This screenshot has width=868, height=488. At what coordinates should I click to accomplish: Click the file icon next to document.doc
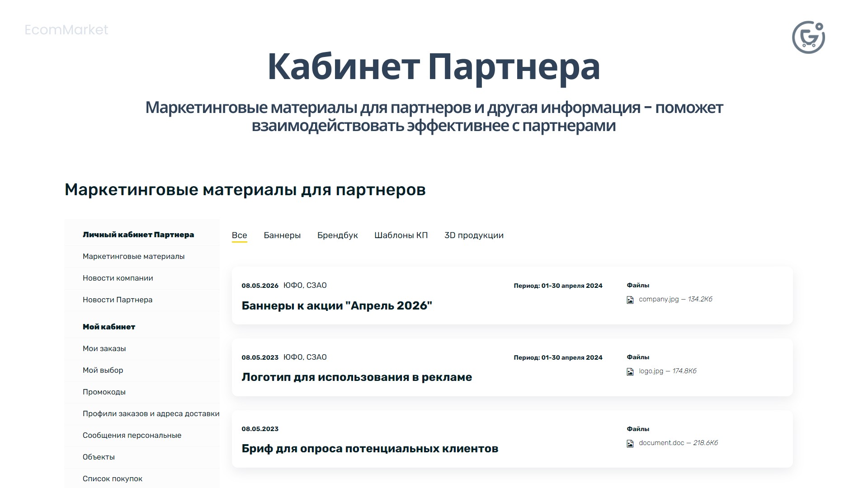630,443
